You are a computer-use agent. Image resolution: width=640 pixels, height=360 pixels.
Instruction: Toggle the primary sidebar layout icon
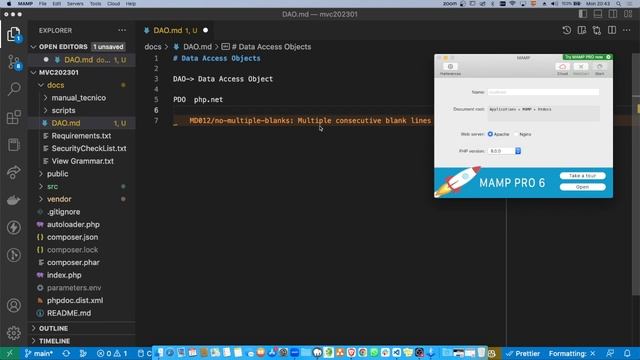point(583,14)
